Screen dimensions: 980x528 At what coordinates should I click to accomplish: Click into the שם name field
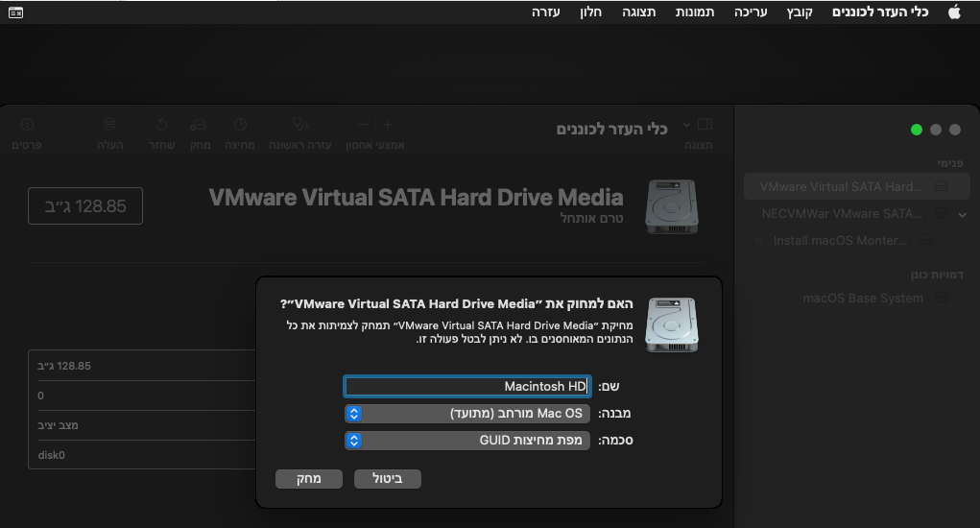click(467, 386)
